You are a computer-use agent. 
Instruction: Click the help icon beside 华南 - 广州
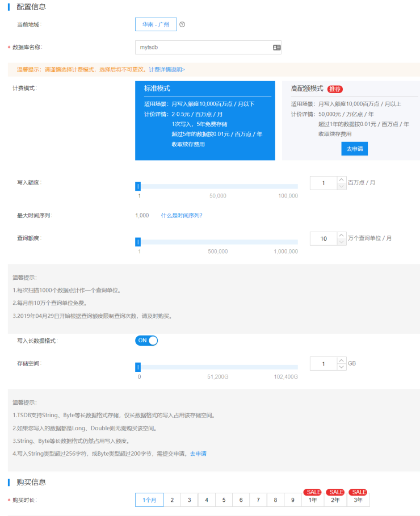(182, 24)
